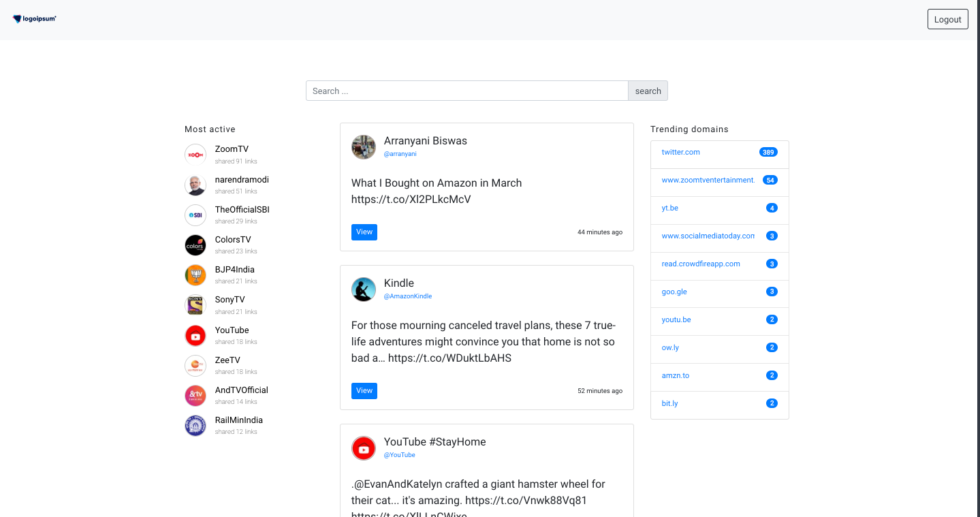Click the logoipsum logo
This screenshot has width=980, height=517.
(x=34, y=19)
